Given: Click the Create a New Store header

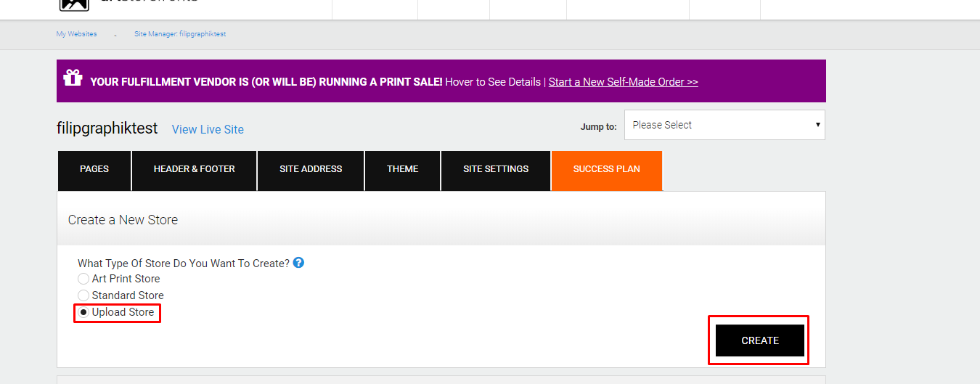Looking at the screenshot, I should pos(123,220).
